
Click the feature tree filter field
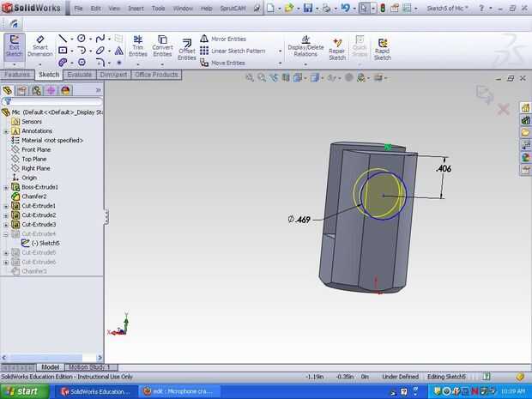[55, 101]
